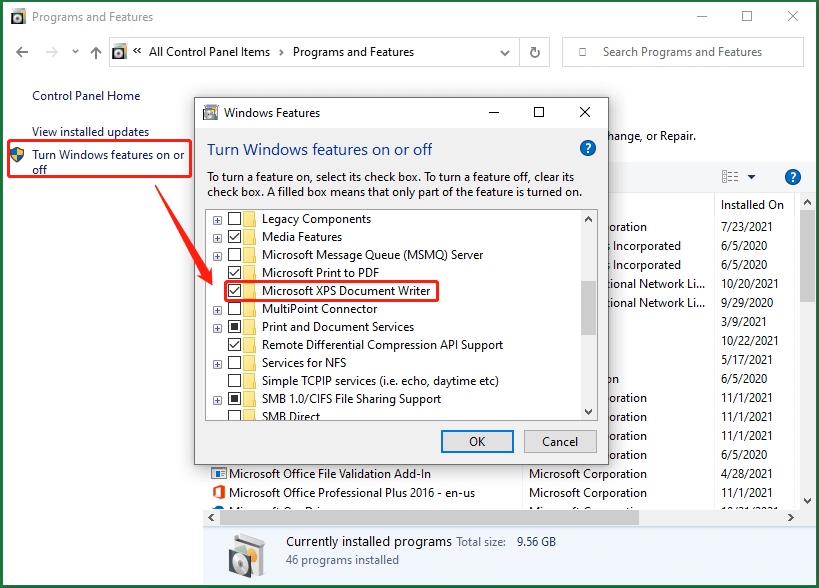Image resolution: width=819 pixels, height=588 pixels.
Task: Click the Forward arrow in navigation bar
Action: [x=51, y=52]
